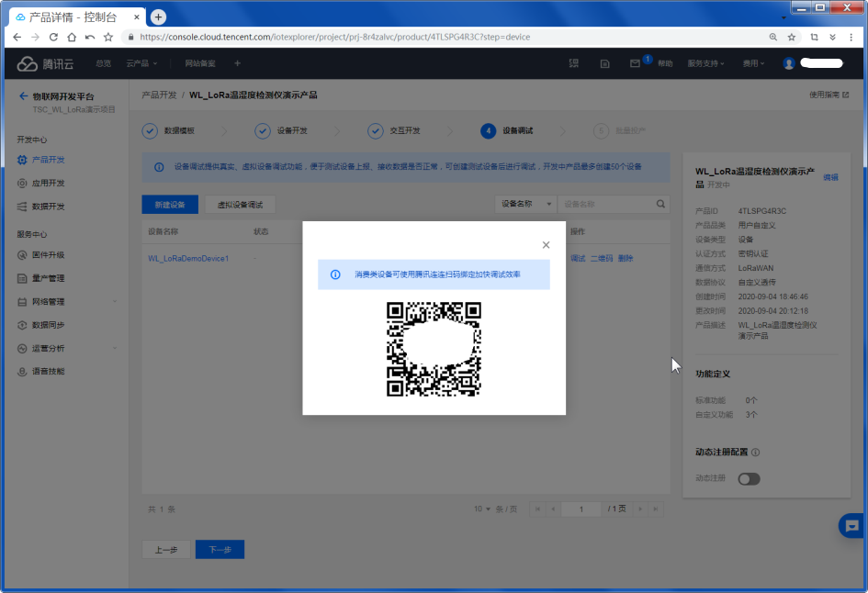Screen dimensions: 868x593
Task: Click 编辑 in product info panel
Action: pyautogui.click(x=830, y=177)
